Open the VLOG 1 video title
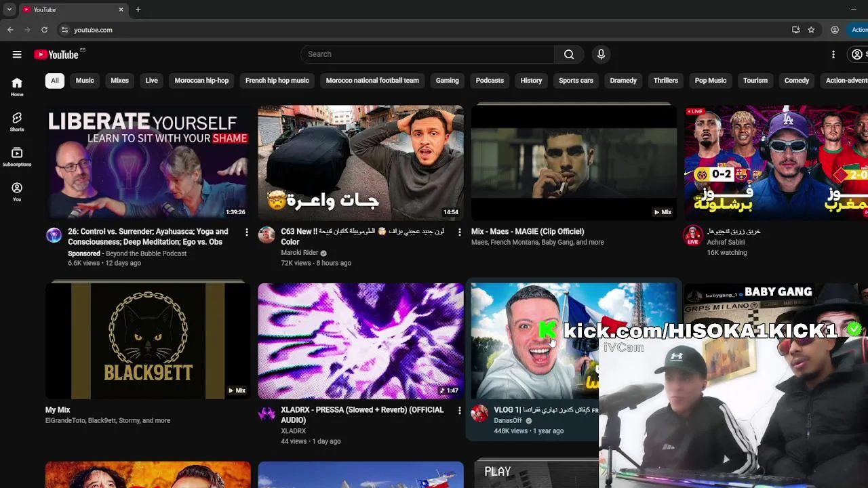The width and height of the screenshot is (868, 488). pyautogui.click(x=546, y=410)
